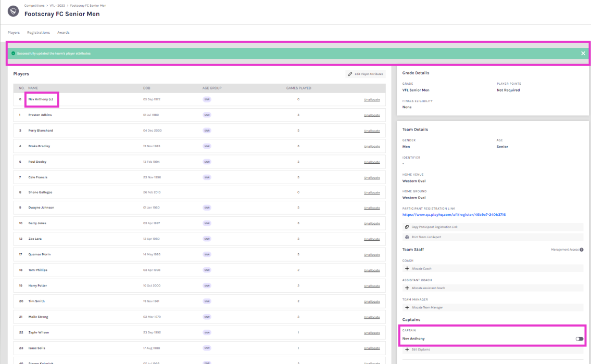Open the Awards tab
Viewport: 591px width, 364px height.
point(63,33)
